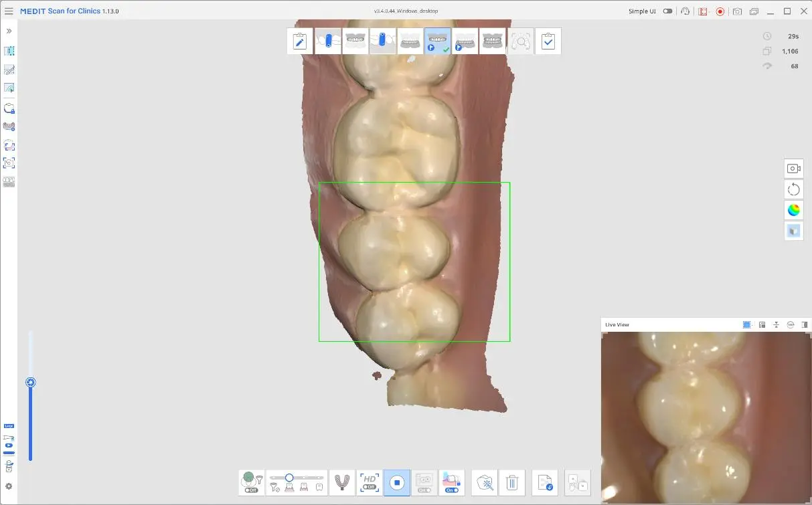Image resolution: width=812 pixels, height=505 pixels.
Task: Take a screenshot with the camera icon
Action: pos(737,11)
